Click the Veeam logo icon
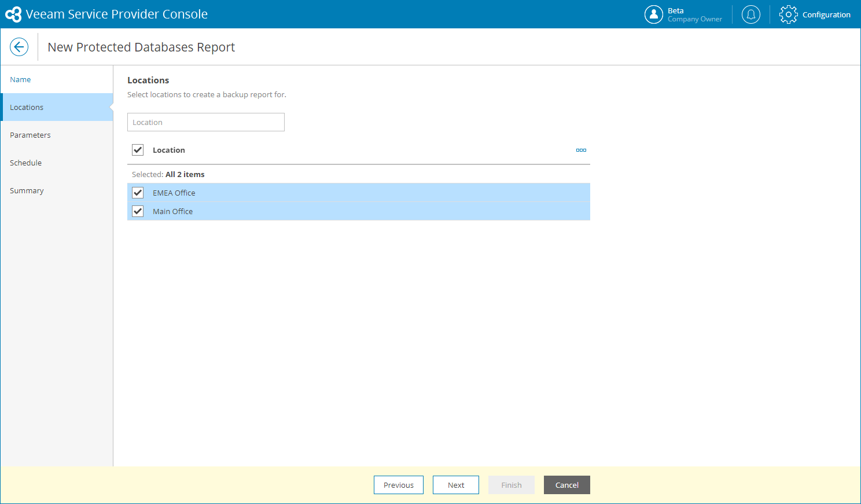Image resolution: width=861 pixels, height=504 pixels. pos(13,14)
